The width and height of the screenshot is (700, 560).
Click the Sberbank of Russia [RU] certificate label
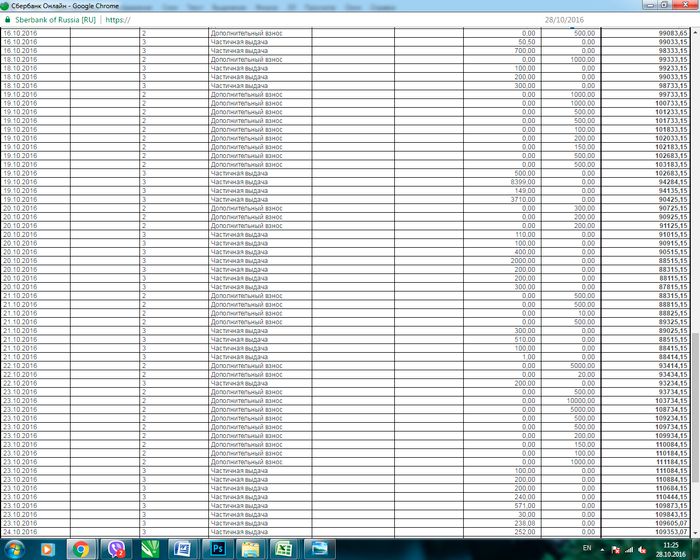pos(55,20)
